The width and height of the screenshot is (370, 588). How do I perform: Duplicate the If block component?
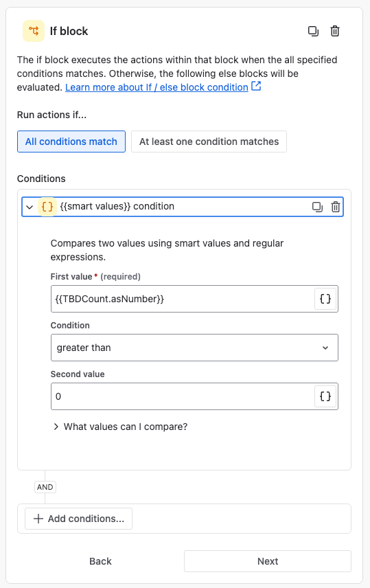313,31
